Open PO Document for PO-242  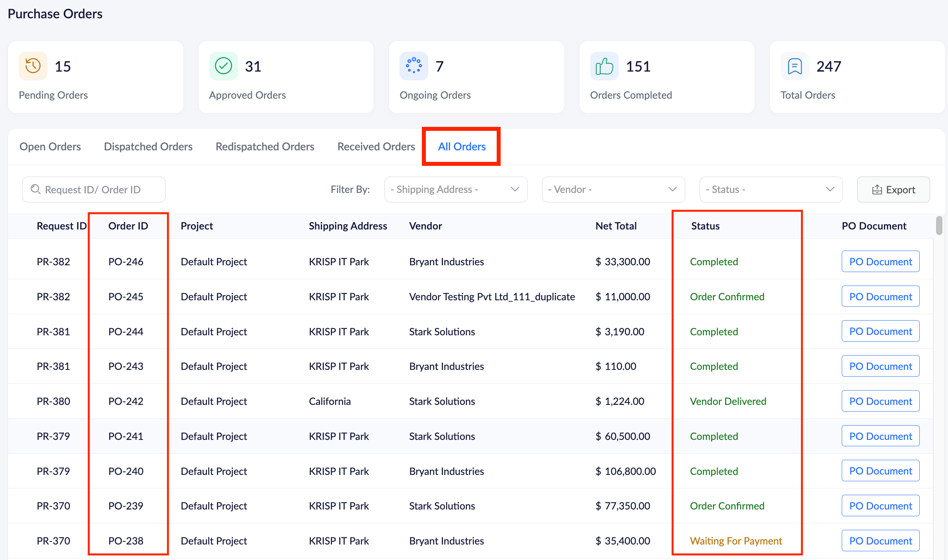[880, 401]
